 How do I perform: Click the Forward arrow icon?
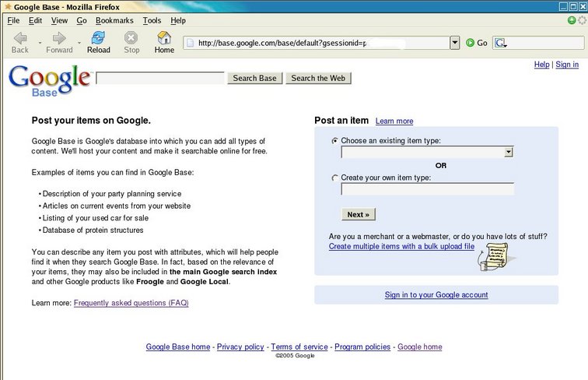[59, 38]
